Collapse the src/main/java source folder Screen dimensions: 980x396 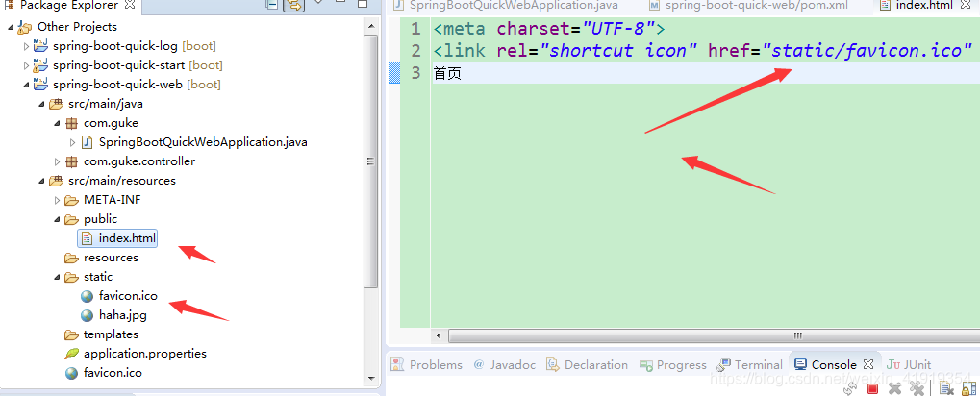pos(41,105)
